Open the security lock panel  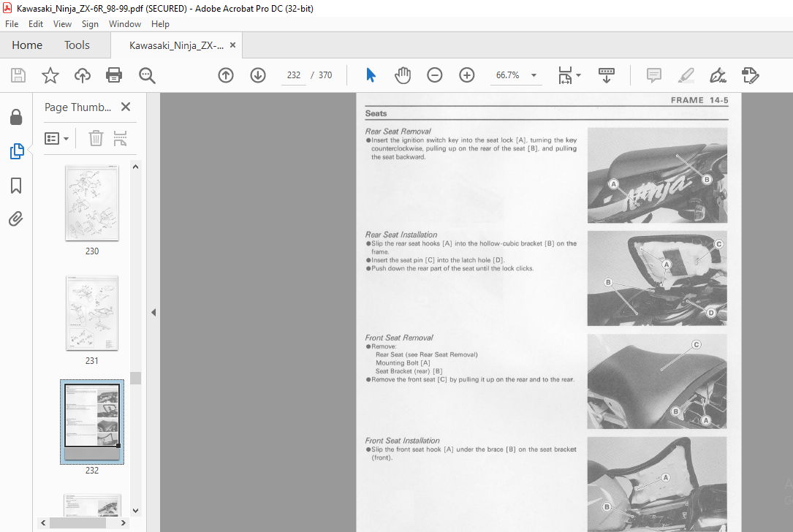coord(16,117)
